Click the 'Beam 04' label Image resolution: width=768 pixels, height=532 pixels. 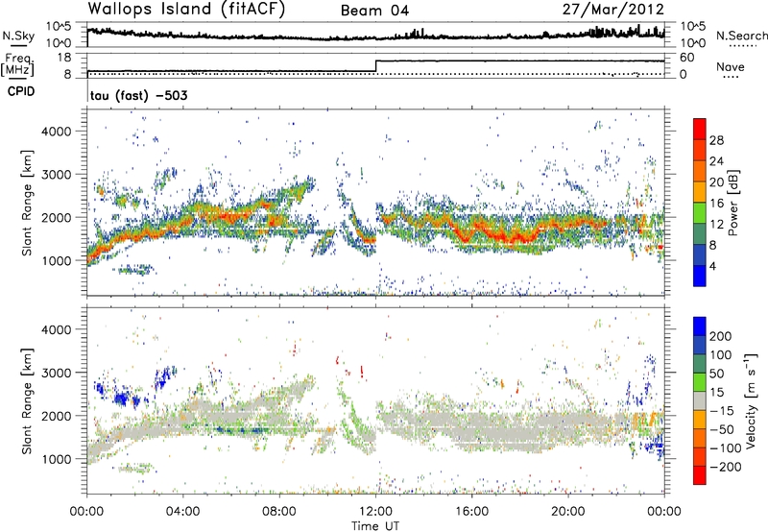[374, 11]
